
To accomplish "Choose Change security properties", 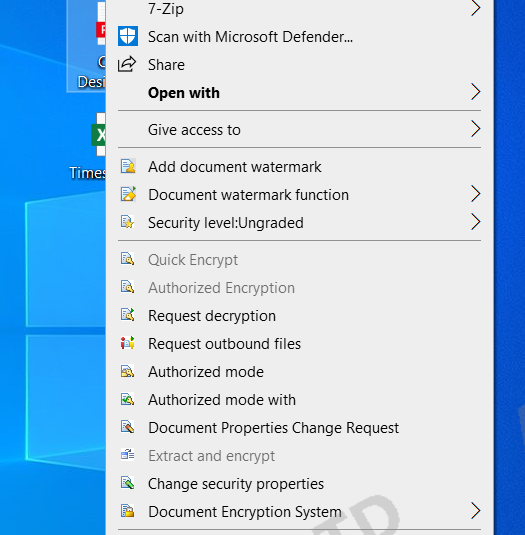I will click(300, 483).
